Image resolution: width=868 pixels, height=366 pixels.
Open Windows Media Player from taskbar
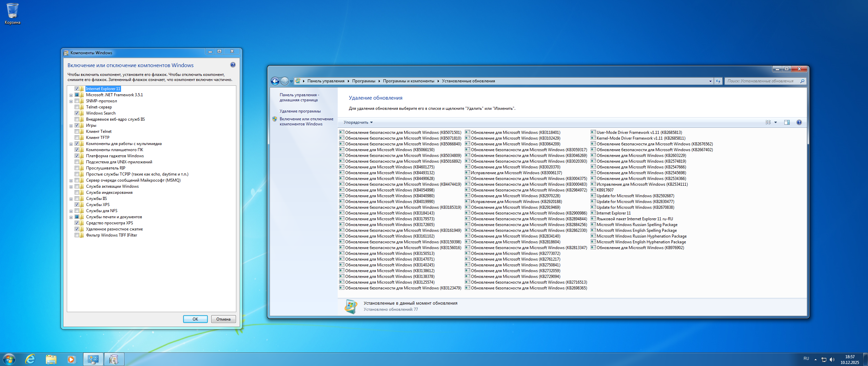(x=71, y=359)
